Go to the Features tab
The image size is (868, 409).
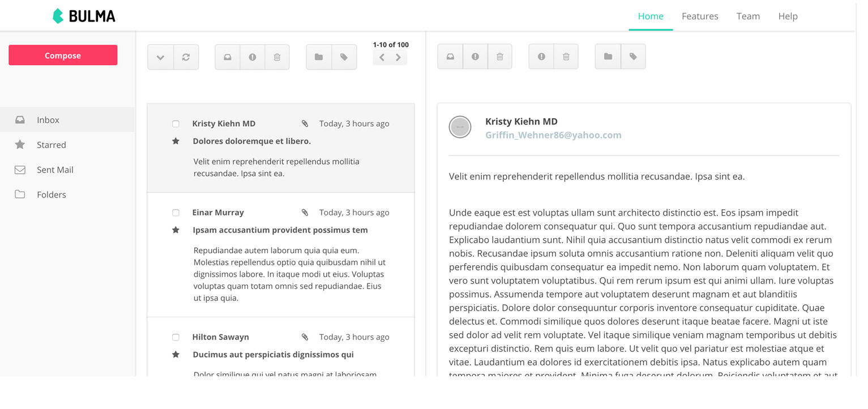pos(700,16)
